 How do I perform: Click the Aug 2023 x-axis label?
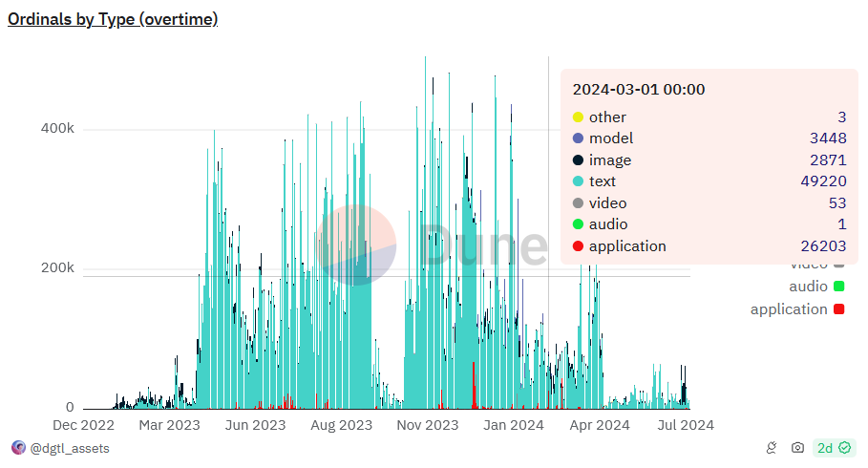pyautogui.click(x=341, y=425)
